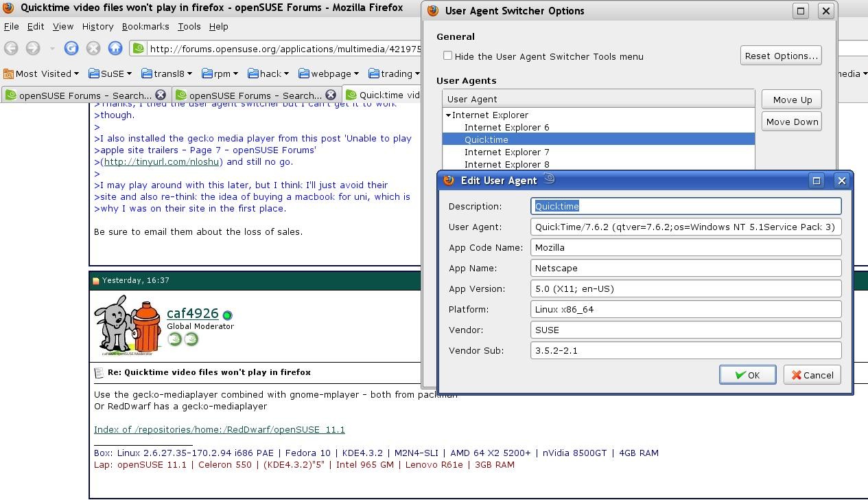
Task: Click the Move Down button
Action: click(792, 122)
